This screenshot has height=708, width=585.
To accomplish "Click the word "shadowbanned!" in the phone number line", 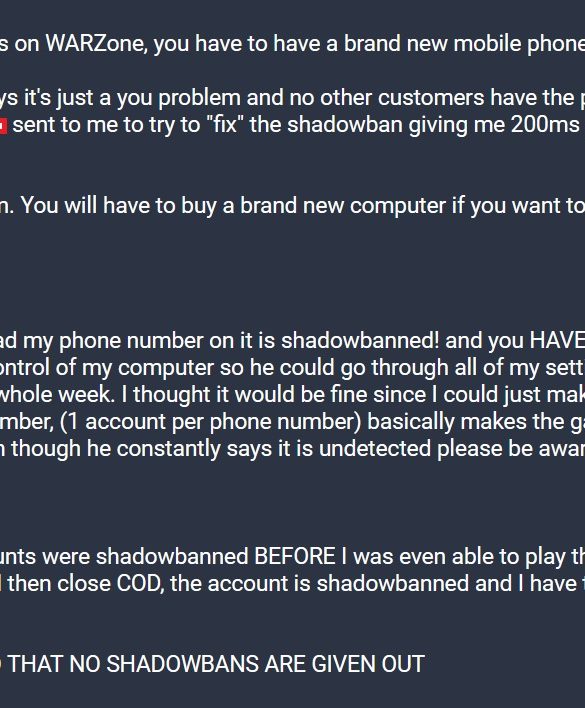I will pos(360,340).
